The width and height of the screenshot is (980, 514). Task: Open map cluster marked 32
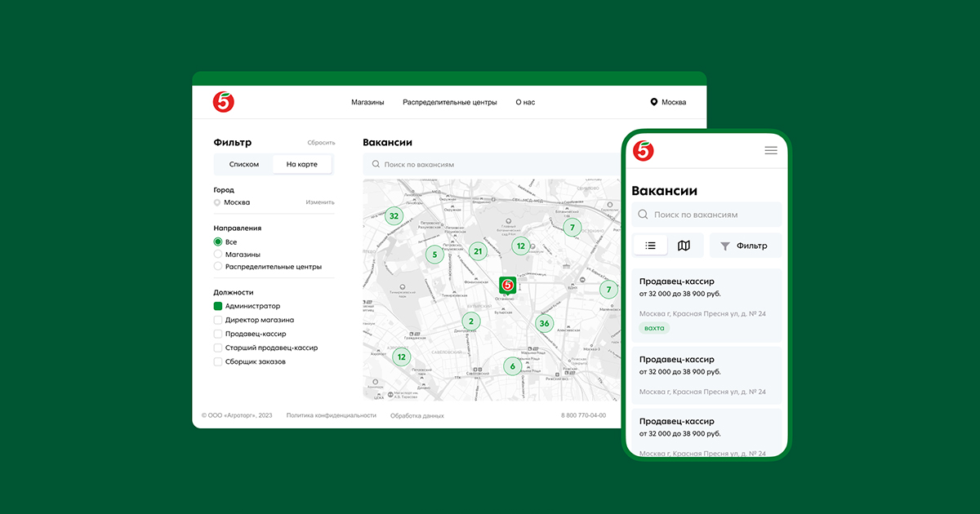click(x=394, y=216)
